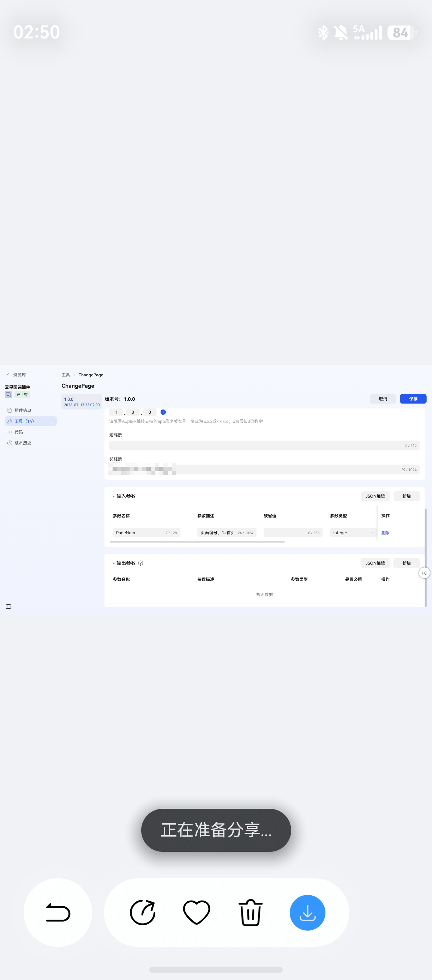The width and height of the screenshot is (432, 980).
Task: Tap the back arrow button in bottom bar
Action: click(58, 912)
